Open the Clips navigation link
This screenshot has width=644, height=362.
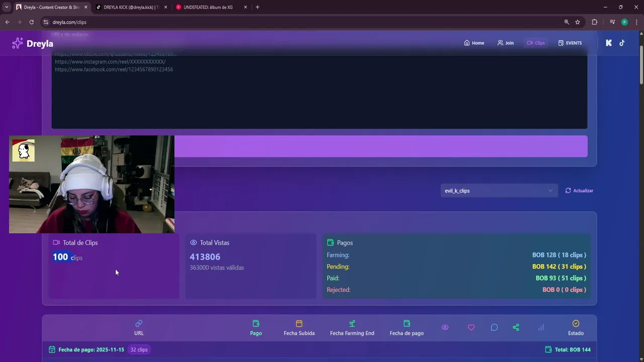[x=536, y=43]
